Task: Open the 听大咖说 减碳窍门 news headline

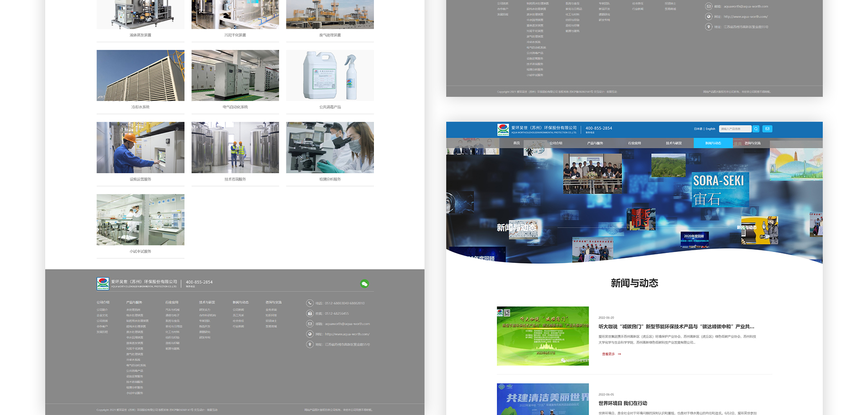Action: 676,327
